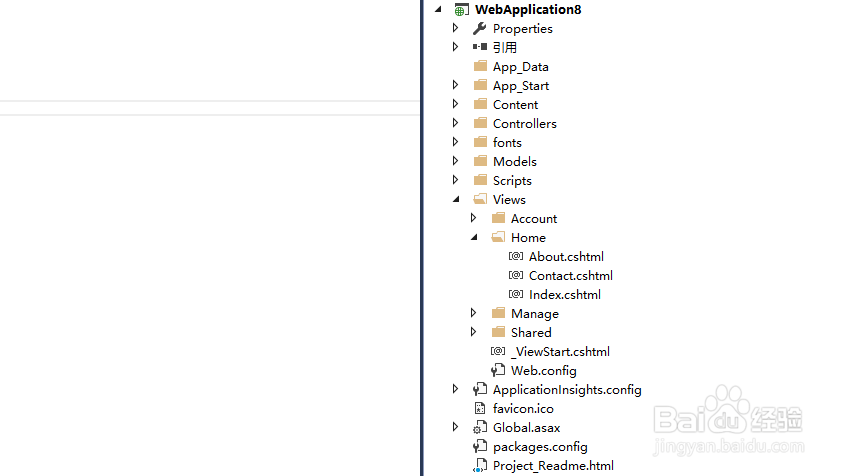The height and width of the screenshot is (476, 852).
Task: Click the Web.config file icon
Action: 498,371
